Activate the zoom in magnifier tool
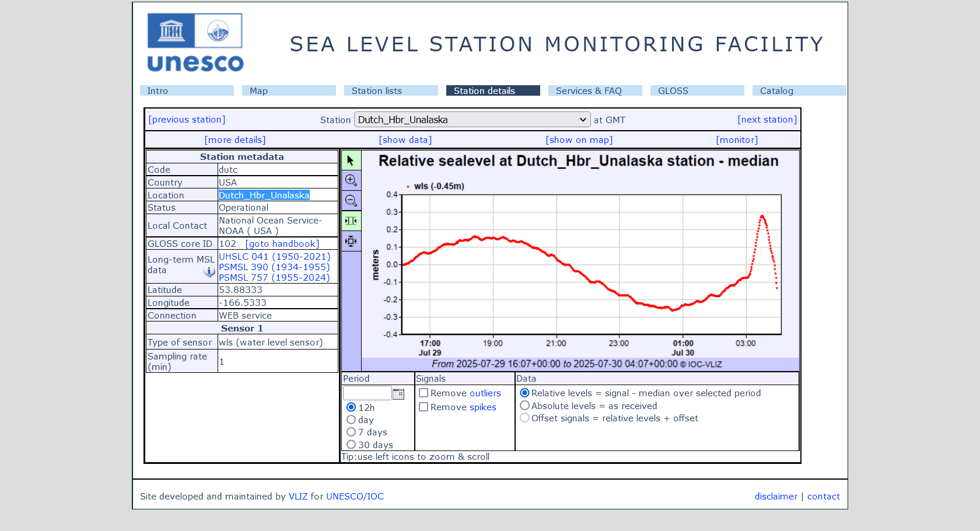Image resolution: width=980 pixels, height=531 pixels. point(351,180)
